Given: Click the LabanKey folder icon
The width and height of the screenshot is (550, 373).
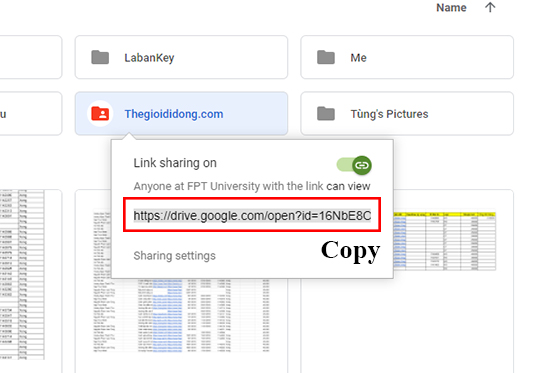Looking at the screenshot, I should pos(100,57).
